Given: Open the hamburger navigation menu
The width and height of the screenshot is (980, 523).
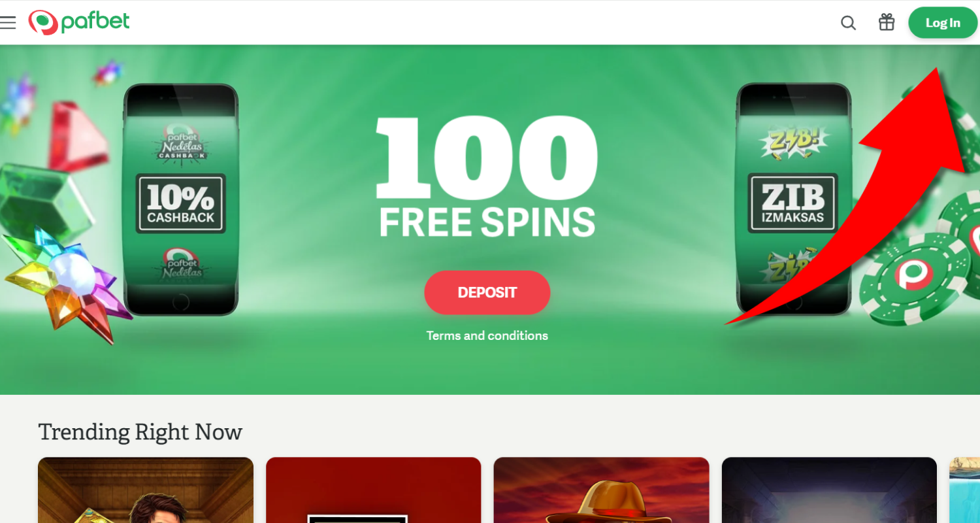Looking at the screenshot, I should 8,23.
